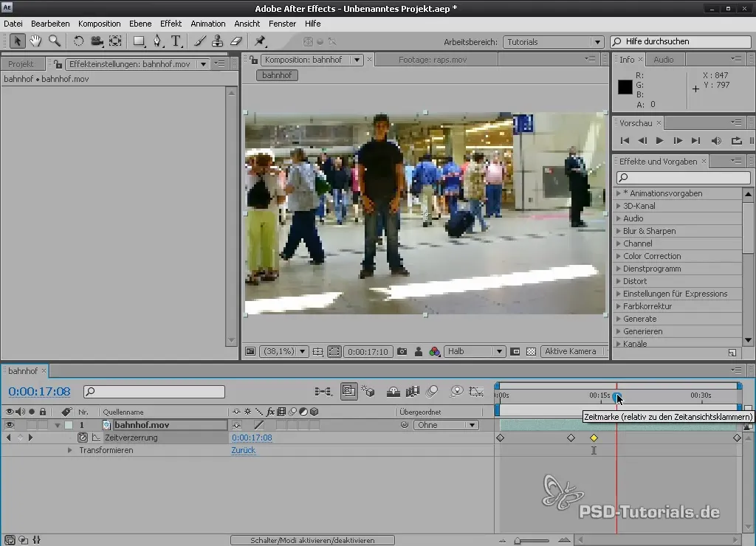Switch to the Projekt tab
The height and width of the screenshot is (546, 756).
point(21,64)
